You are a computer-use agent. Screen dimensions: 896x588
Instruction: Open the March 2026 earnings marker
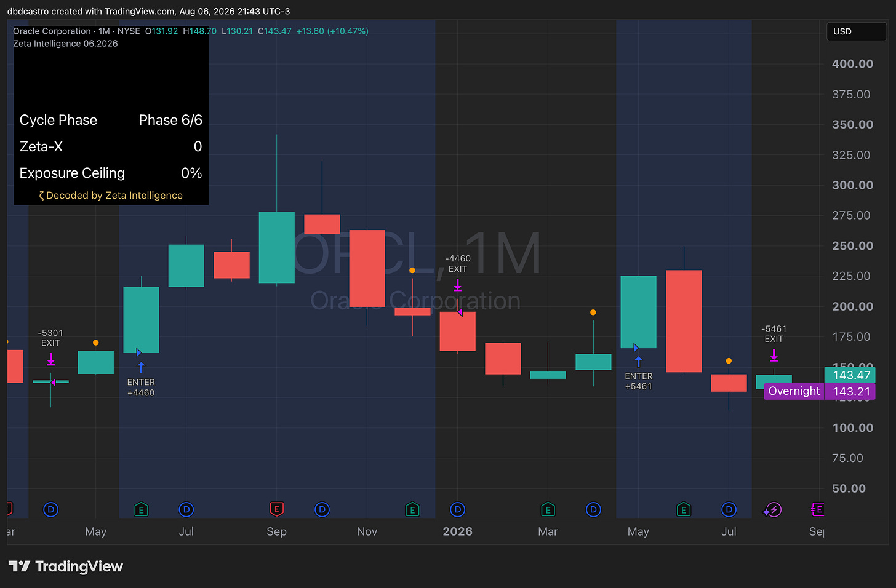tap(548, 509)
